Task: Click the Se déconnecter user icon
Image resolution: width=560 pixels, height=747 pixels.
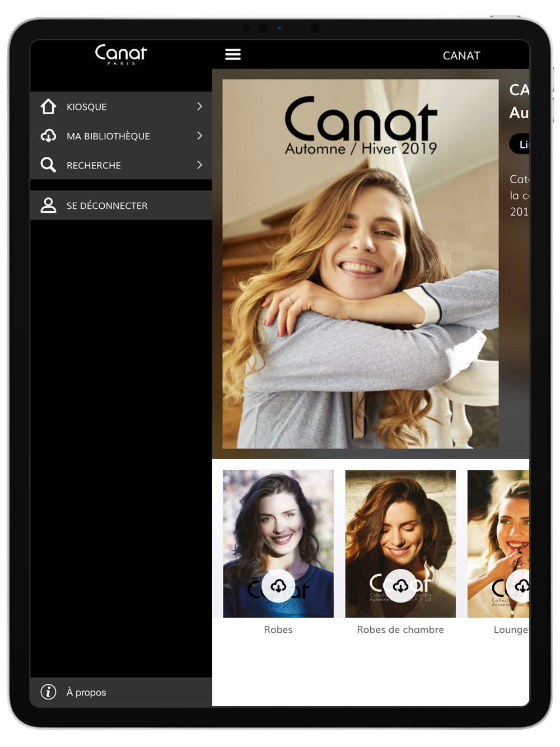Action: tap(49, 205)
